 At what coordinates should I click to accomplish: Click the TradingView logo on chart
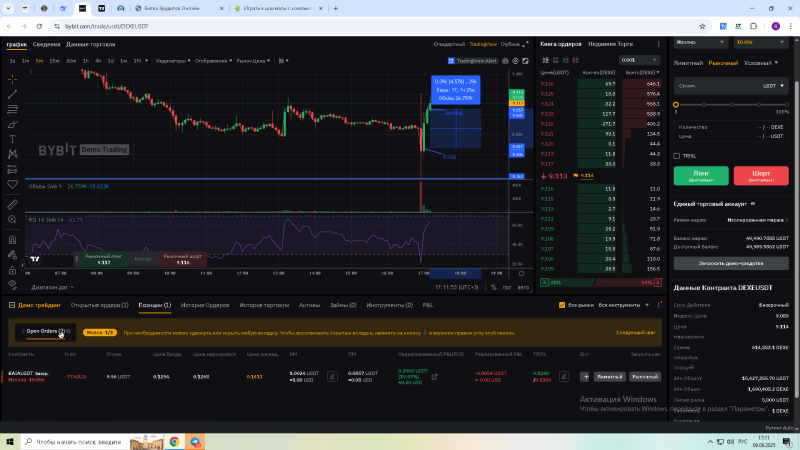35,259
